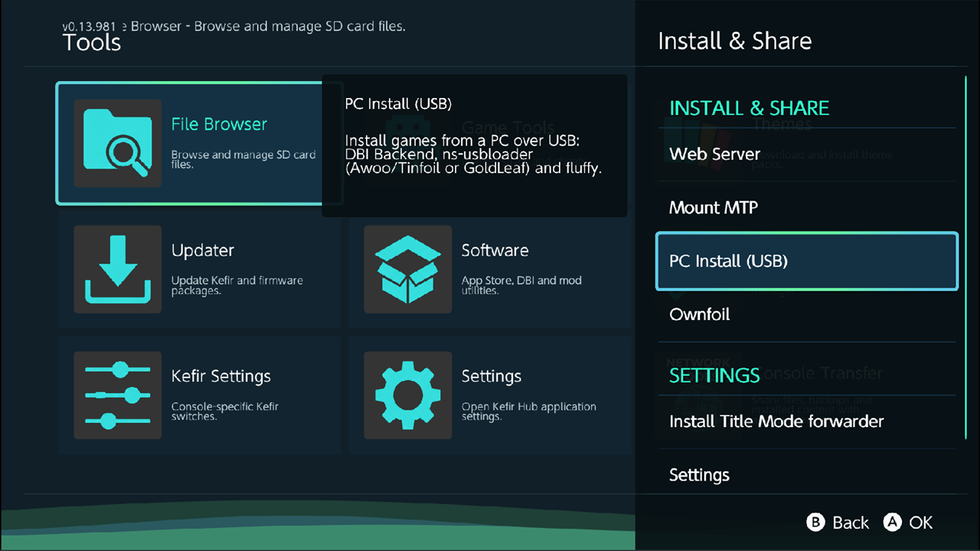
Task: Confirm with the A OK button
Action: pyautogui.click(x=909, y=523)
